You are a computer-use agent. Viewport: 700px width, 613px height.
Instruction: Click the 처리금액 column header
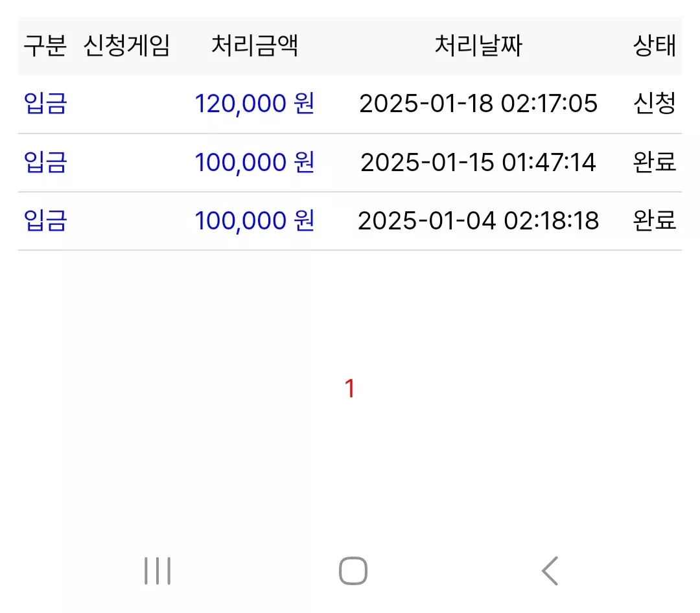[255, 45]
